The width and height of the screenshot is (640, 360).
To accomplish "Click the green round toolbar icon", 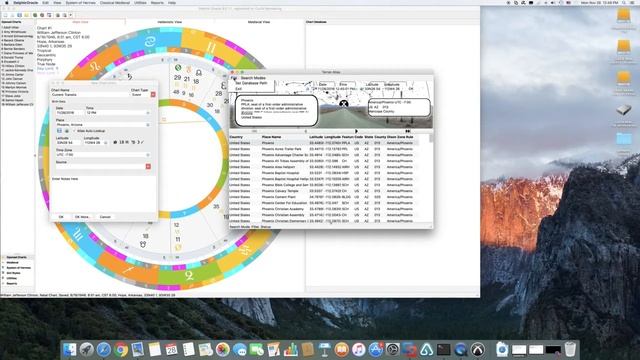I will [x=35, y=15].
